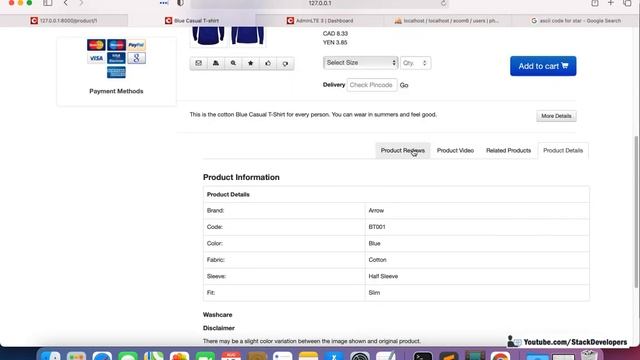Click the 'CAD 8.33' price text
This screenshot has height=360, width=640.
[335, 33]
